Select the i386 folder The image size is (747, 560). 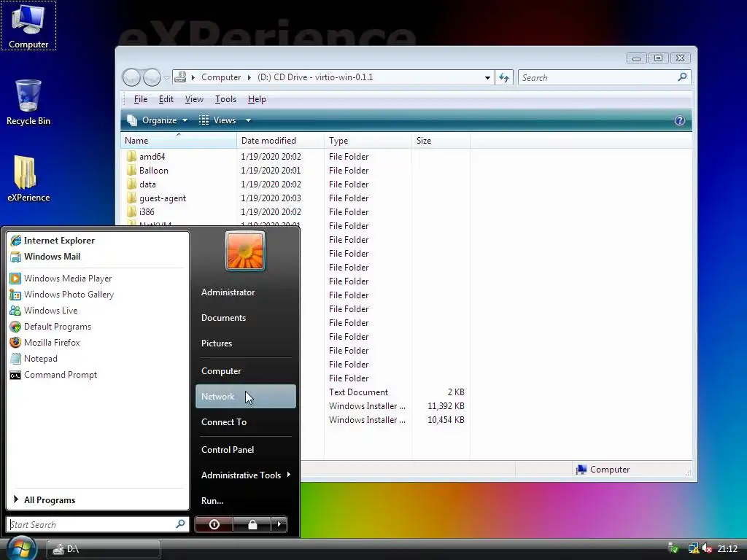tap(141, 212)
